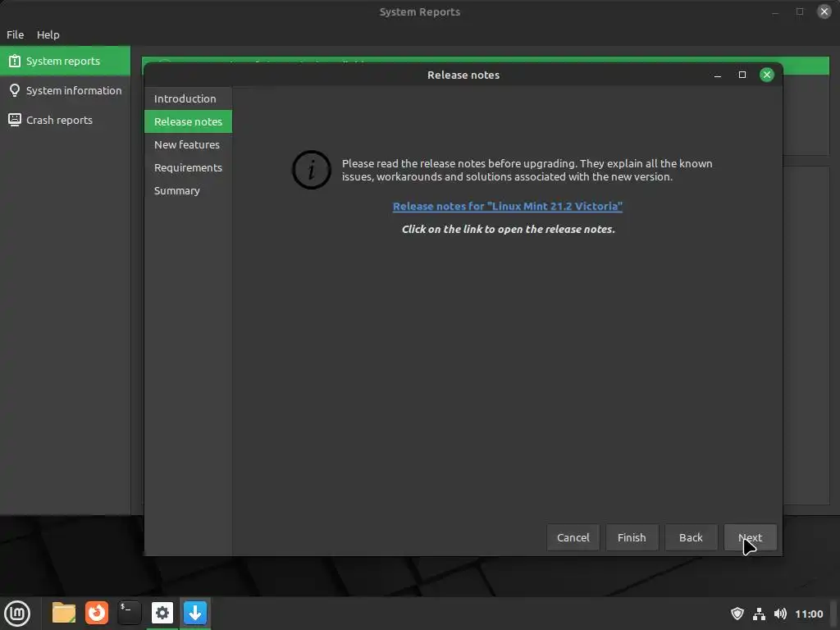Click the Next button

pyautogui.click(x=750, y=537)
